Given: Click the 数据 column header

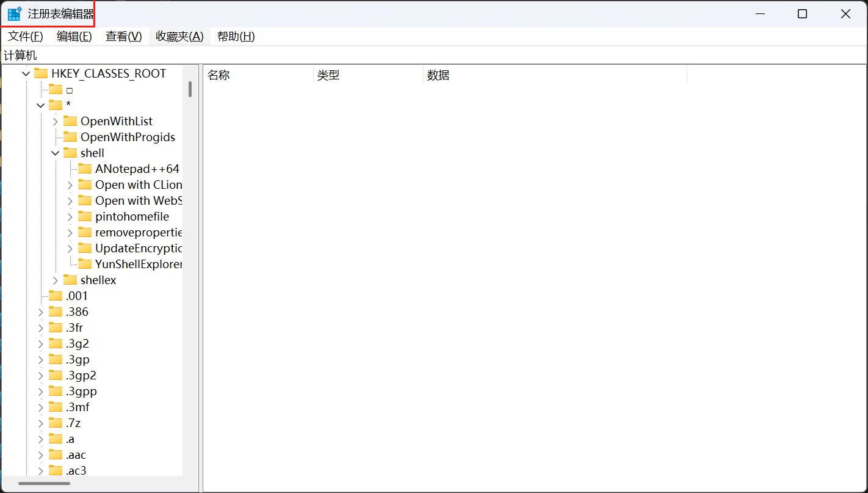Looking at the screenshot, I should coord(555,75).
